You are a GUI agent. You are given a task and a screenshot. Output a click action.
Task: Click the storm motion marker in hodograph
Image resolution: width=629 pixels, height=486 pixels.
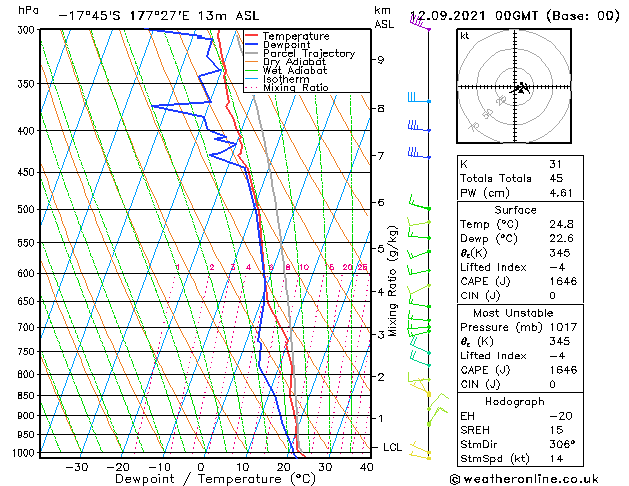point(522,89)
